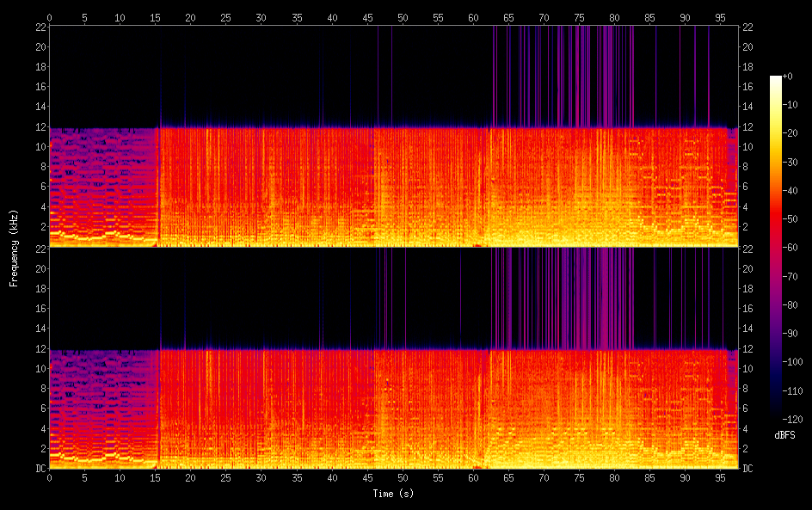The height and width of the screenshot is (510, 812).
Task: Select the -90 level on the dBFS color bar
Action: pos(776,335)
